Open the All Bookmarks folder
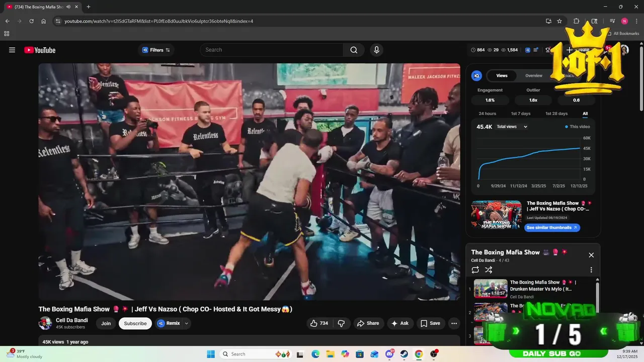This screenshot has width=644, height=362. click(623, 34)
